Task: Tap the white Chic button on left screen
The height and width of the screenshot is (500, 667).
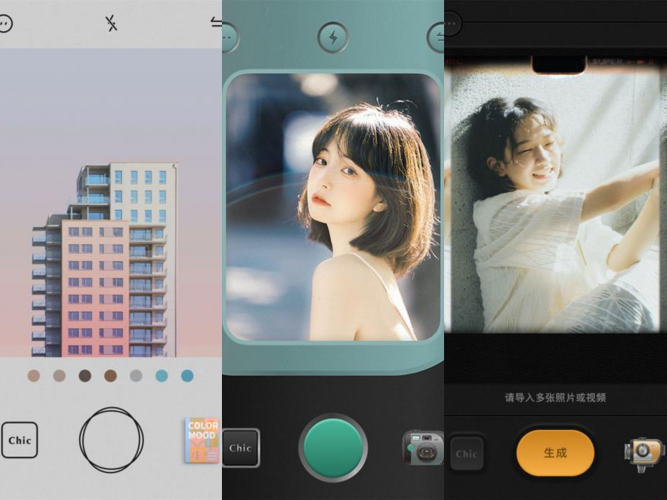Action: click(x=19, y=440)
